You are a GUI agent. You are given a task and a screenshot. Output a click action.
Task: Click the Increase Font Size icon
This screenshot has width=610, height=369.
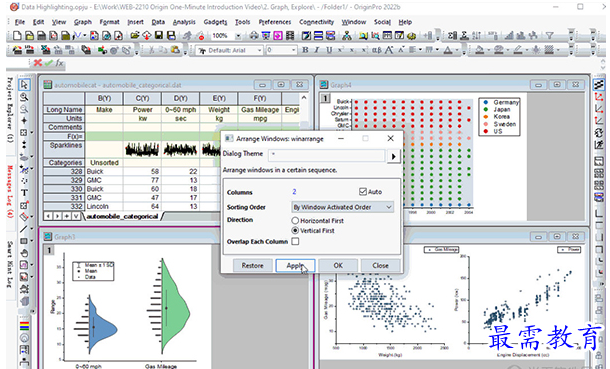388,50
